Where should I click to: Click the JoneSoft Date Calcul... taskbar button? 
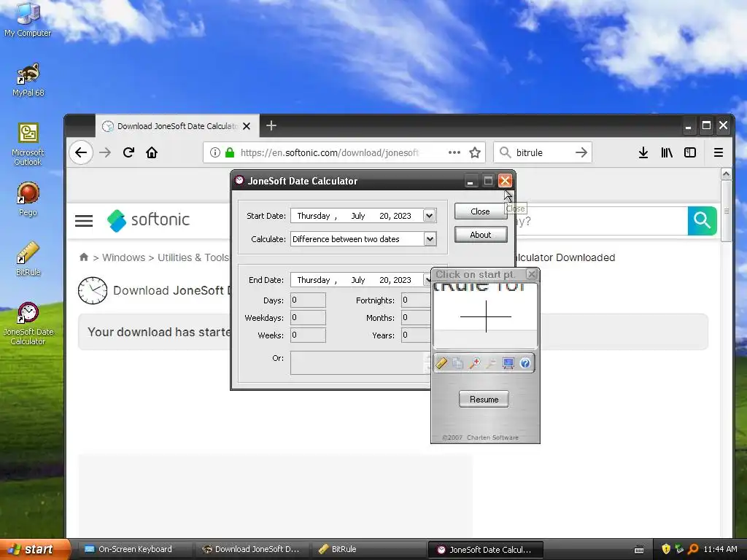[x=485, y=550]
